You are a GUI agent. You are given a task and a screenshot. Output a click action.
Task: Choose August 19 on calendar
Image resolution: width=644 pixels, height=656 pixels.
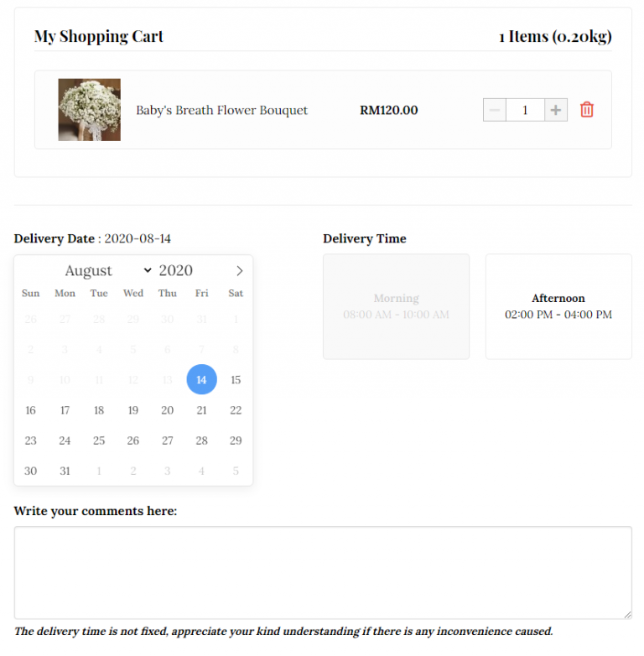pos(133,410)
